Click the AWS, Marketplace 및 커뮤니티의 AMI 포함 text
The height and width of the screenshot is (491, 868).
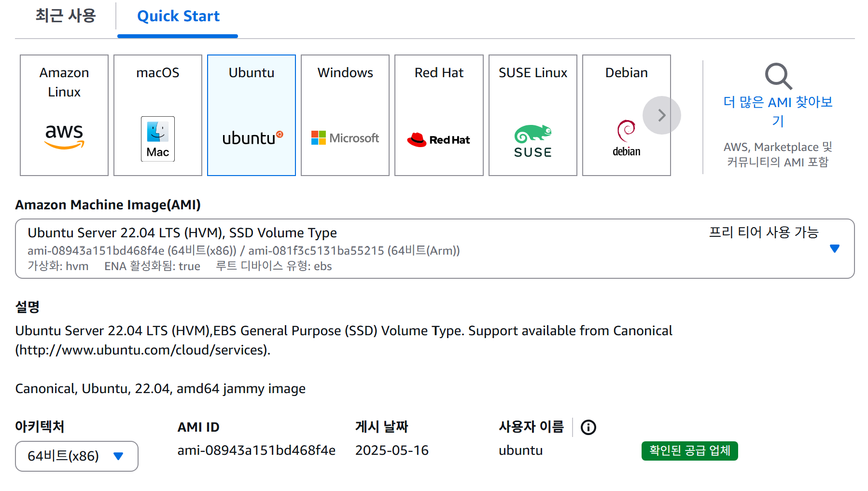(x=778, y=154)
